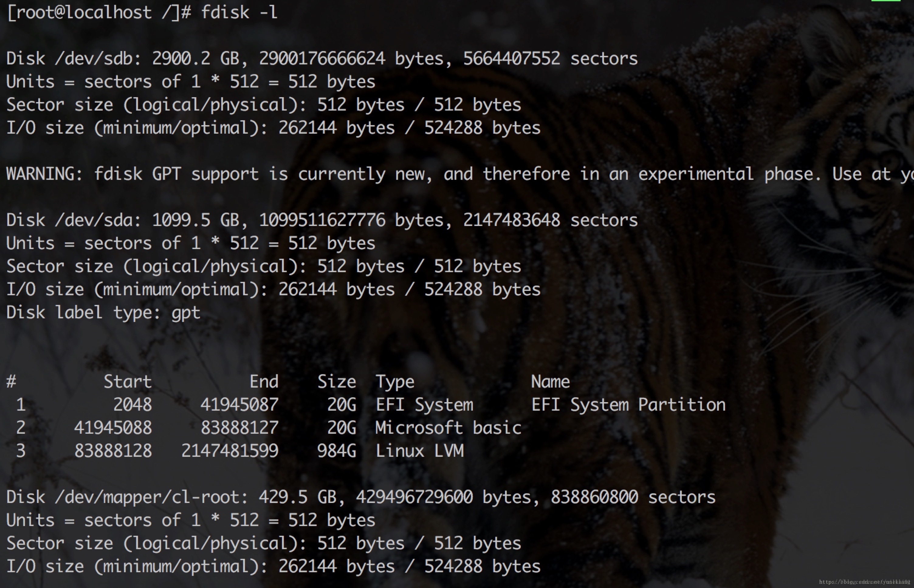
Task: Click the Start column header
Action: tap(128, 381)
